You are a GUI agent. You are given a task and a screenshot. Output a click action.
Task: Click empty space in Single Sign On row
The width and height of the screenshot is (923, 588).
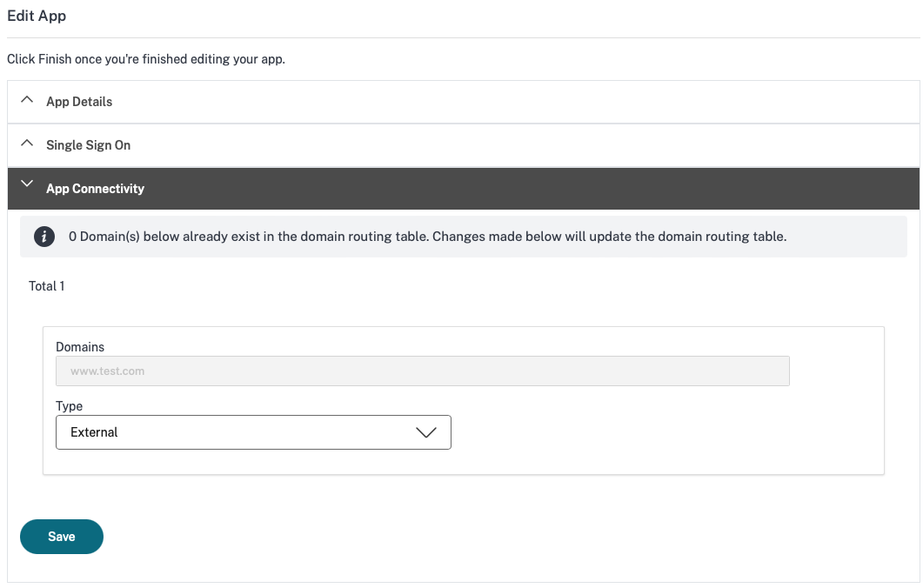pyautogui.click(x=522, y=145)
